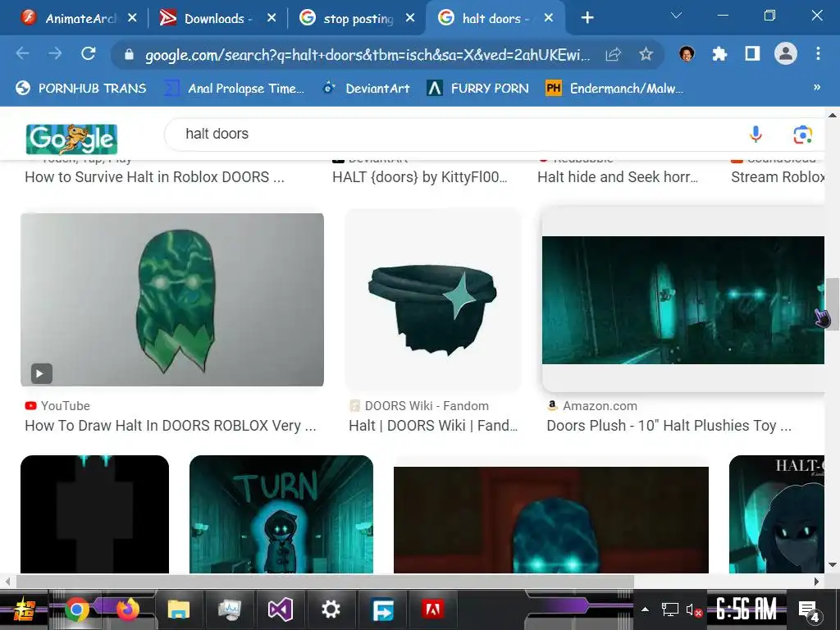Viewport: 840px width, 630px height.
Task: Open TURN hooded figure thumbnail
Action: (281, 514)
